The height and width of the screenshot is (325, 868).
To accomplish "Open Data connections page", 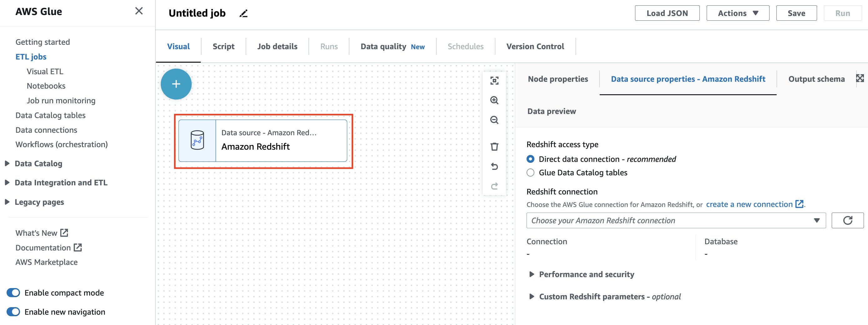I will [46, 130].
